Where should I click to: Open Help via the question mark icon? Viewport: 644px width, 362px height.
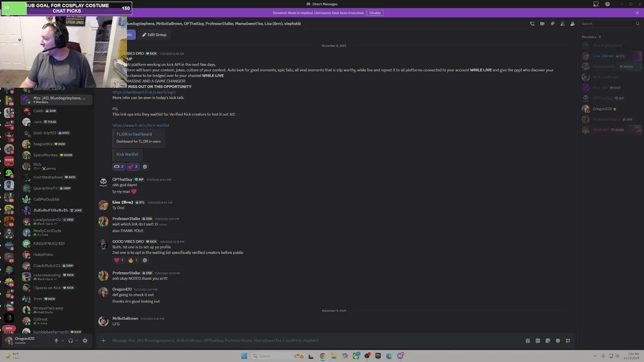pos(607,4)
